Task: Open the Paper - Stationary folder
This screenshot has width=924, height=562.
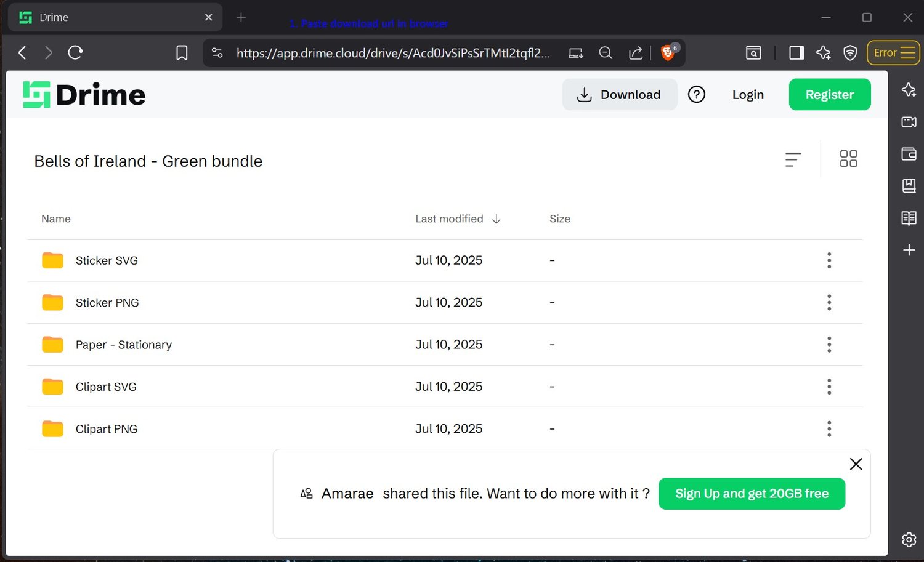Action: [123, 345]
